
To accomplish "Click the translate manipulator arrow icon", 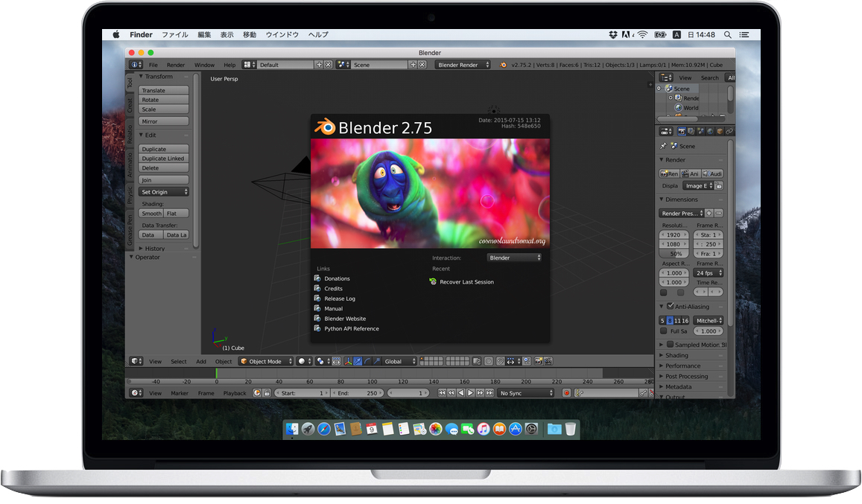I will click(x=358, y=361).
